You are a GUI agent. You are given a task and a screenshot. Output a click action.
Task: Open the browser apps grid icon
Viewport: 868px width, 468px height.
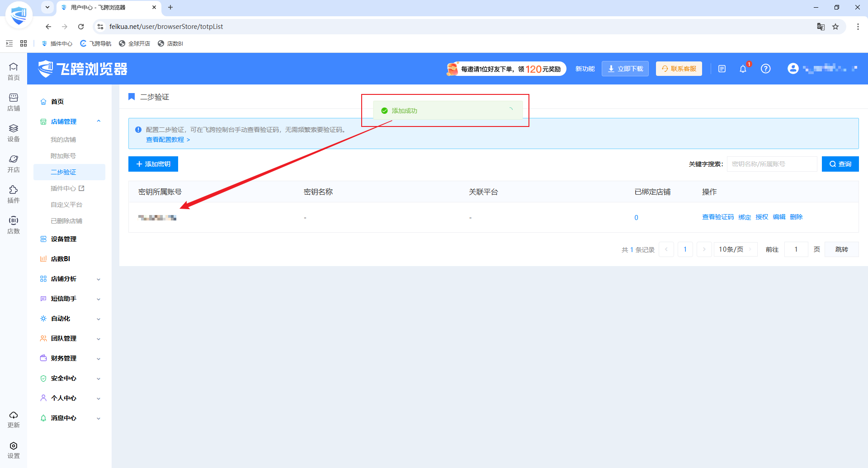click(24, 43)
